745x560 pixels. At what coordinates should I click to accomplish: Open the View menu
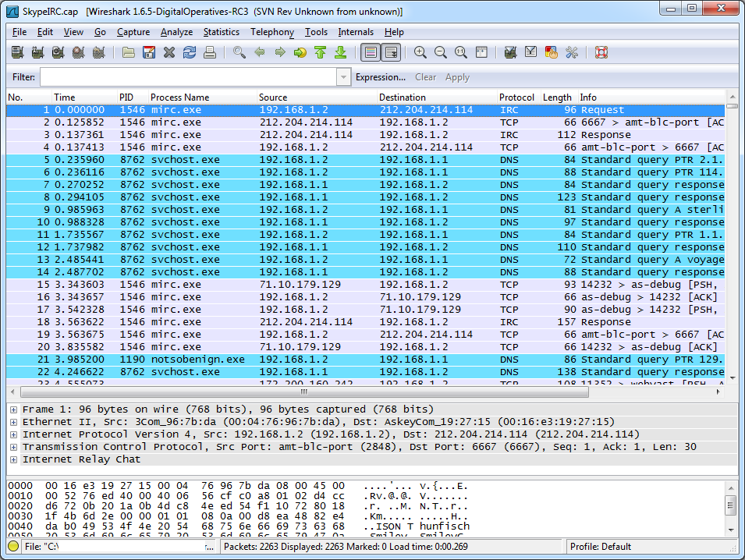[73, 32]
